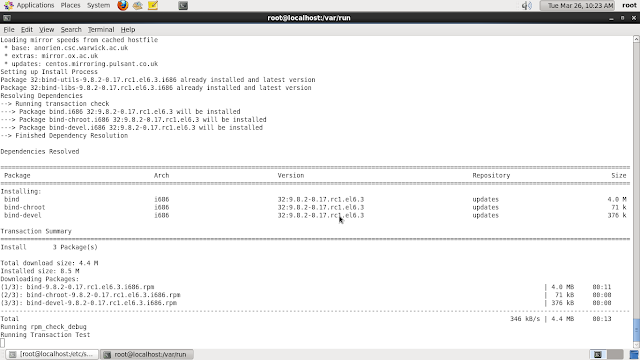Image resolution: width=640 pixels, height=360 pixels.
Task: Open the File menu
Action: tap(9, 29)
